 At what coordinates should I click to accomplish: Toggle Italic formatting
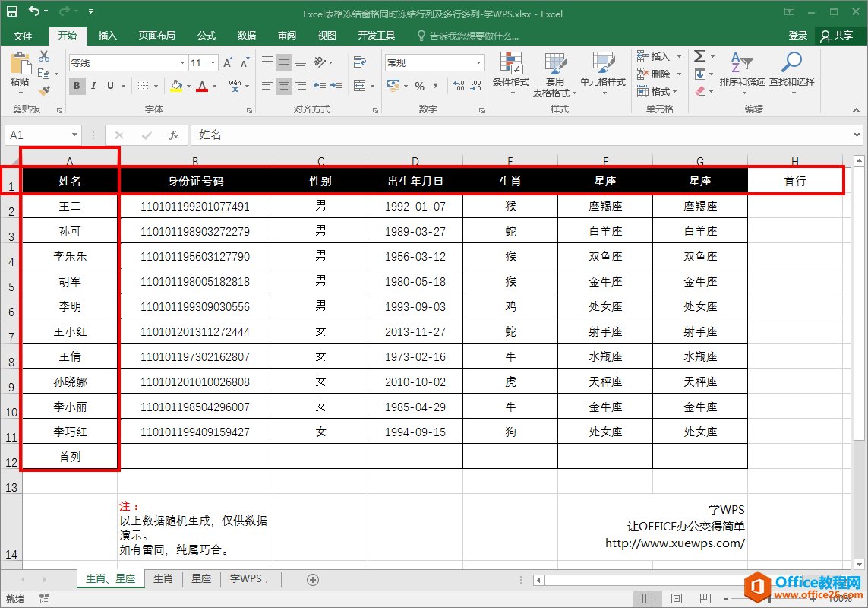click(94, 86)
